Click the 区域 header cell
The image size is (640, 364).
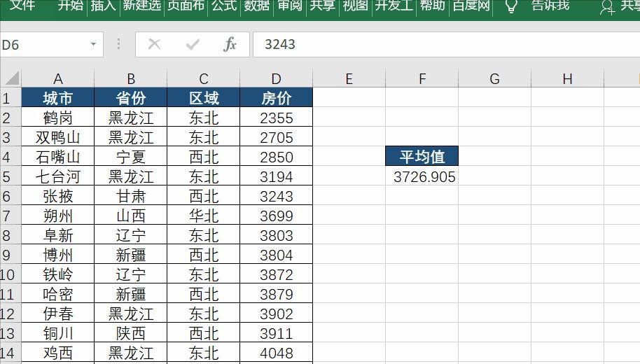tap(203, 97)
